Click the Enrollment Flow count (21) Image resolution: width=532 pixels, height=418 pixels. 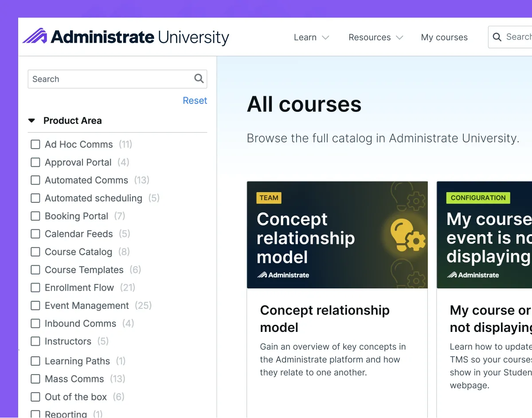(x=128, y=288)
